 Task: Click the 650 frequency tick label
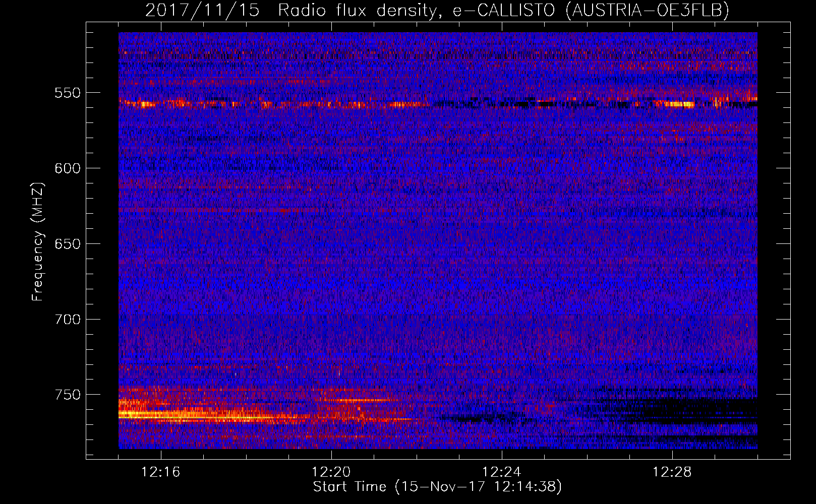point(68,244)
